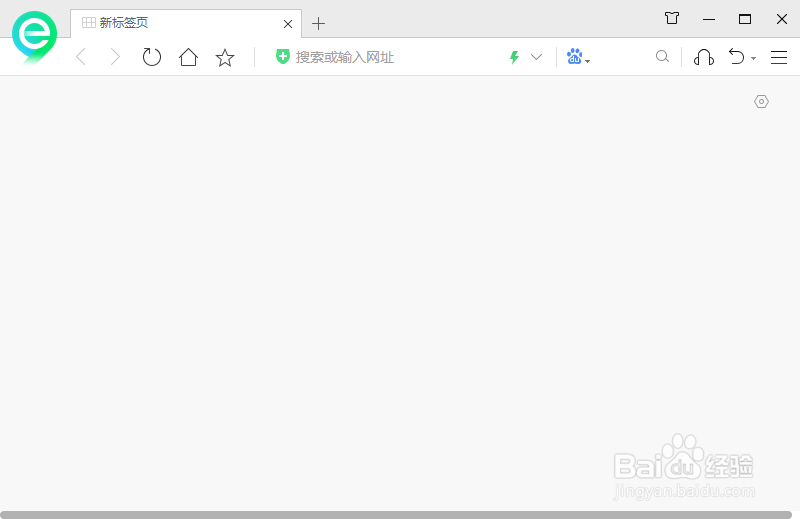Open the Baidu search engine selector
This screenshot has height=519, width=800.
[578, 57]
